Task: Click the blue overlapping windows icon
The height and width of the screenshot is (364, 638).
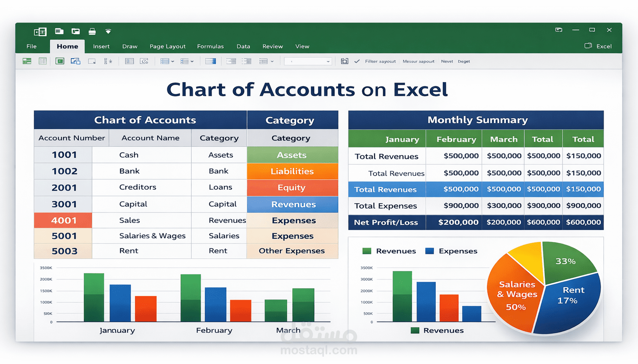Action: tap(75, 61)
